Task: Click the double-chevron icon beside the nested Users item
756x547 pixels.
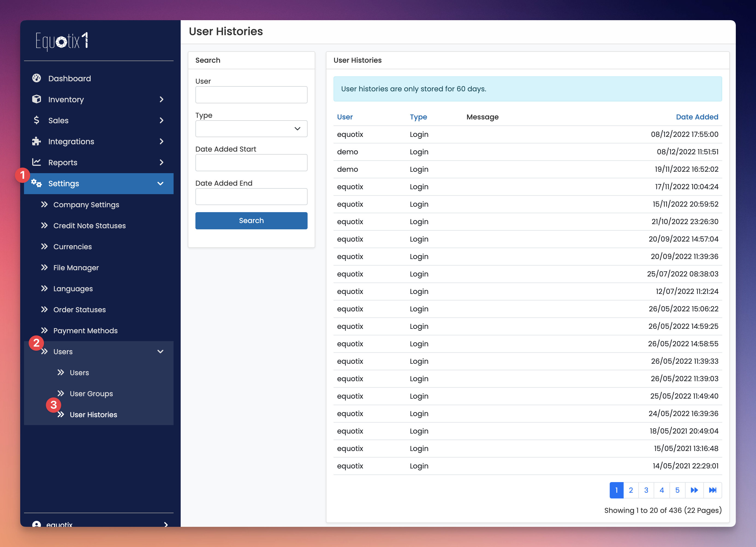Action: 61,372
